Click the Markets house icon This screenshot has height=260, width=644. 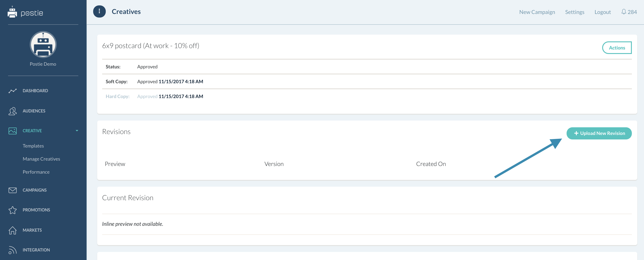[13, 230]
